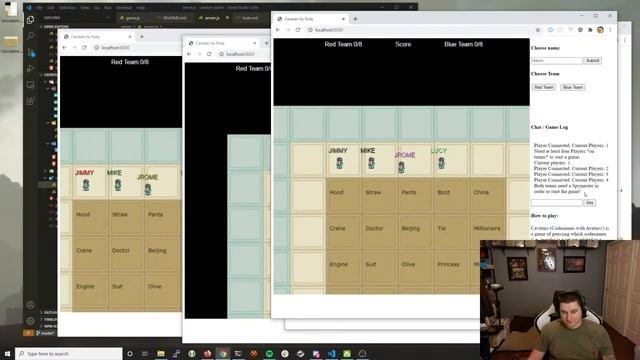Expand the Outline section in VS Code sidebar

49,312
